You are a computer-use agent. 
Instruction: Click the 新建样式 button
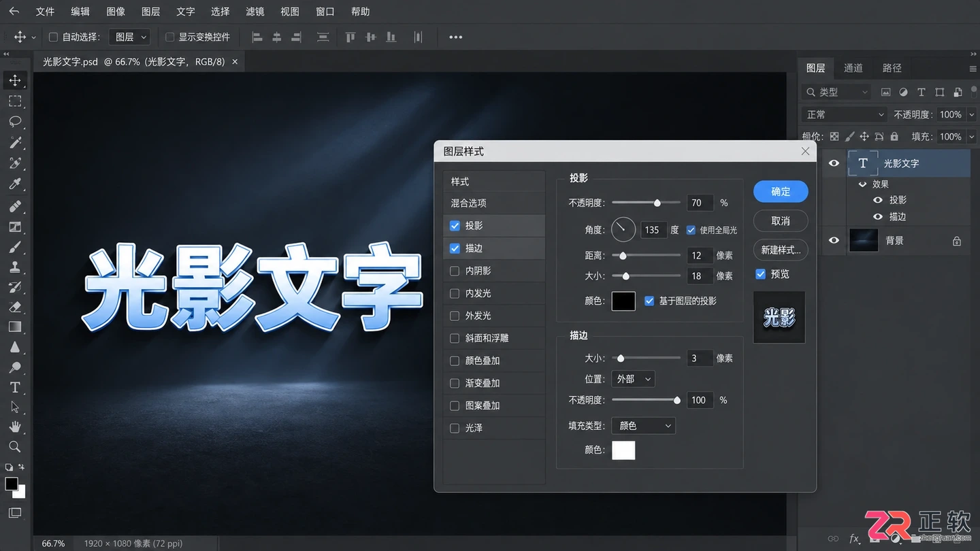pyautogui.click(x=781, y=250)
